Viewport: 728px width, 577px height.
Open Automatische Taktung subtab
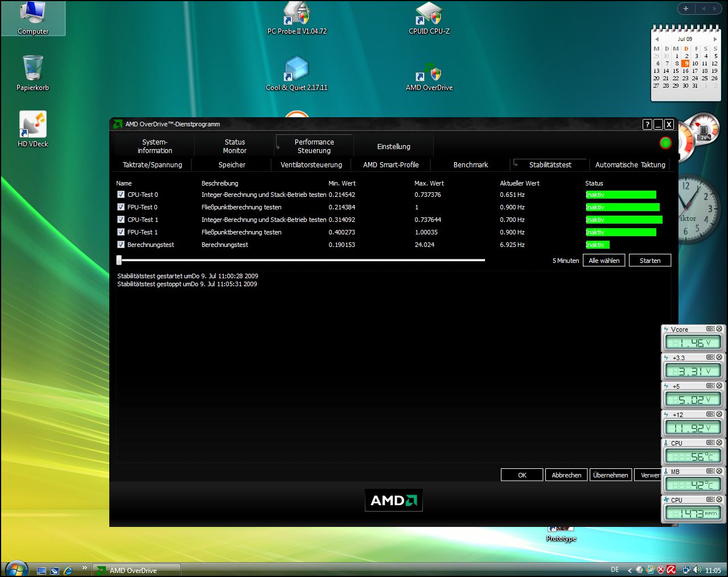630,165
